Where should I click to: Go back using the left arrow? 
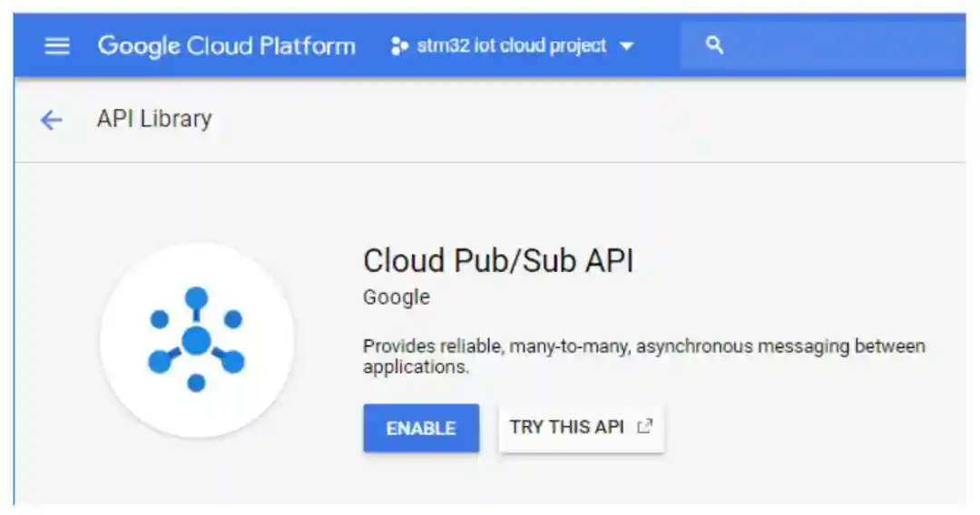(x=52, y=120)
